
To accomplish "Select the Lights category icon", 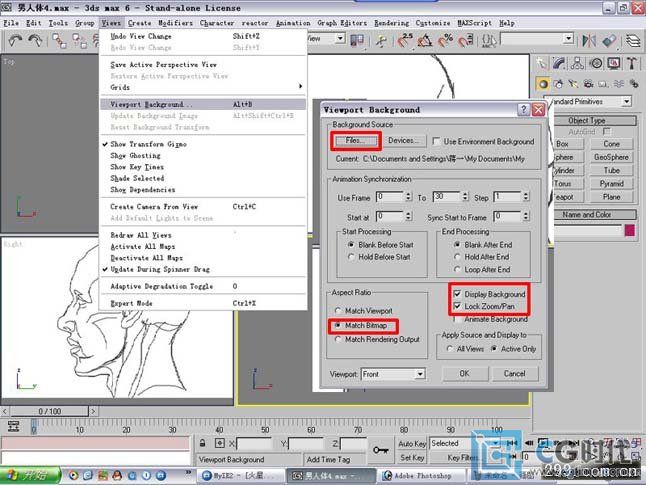I will [573, 84].
